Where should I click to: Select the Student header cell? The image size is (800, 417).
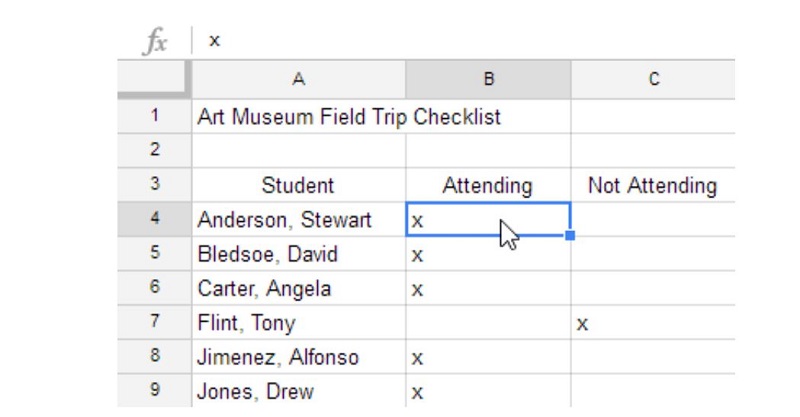[x=299, y=185]
